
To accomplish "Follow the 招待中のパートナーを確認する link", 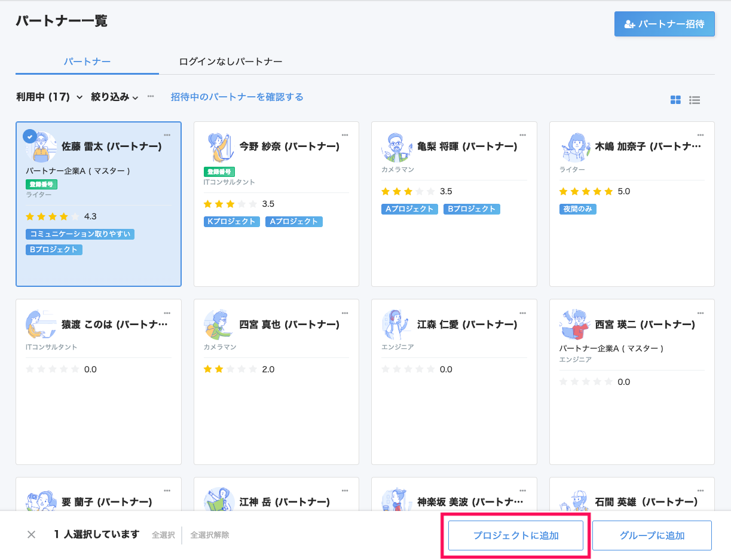I will tap(237, 97).
